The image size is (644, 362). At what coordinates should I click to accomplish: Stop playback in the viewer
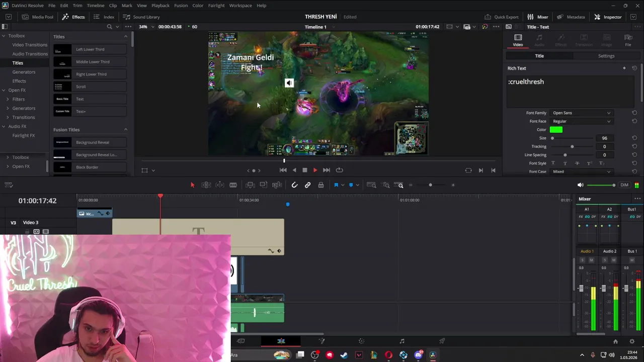[305, 170]
